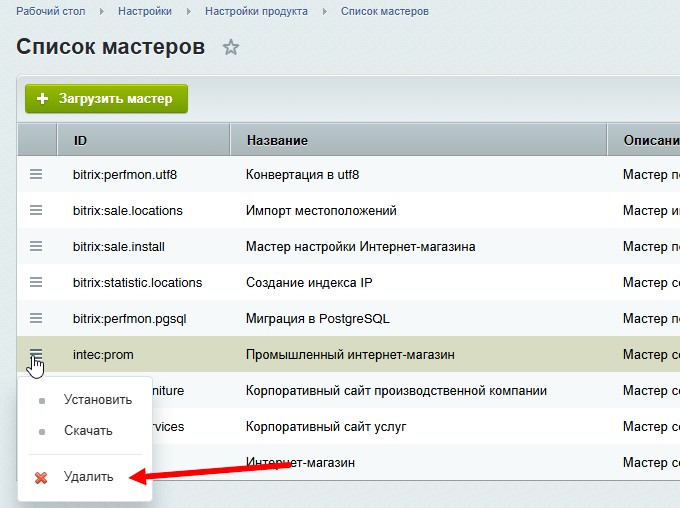This screenshot has height=508, width=680.
Task: Click hamburger icon of intec:prom row
Action: tap(36, 354)
